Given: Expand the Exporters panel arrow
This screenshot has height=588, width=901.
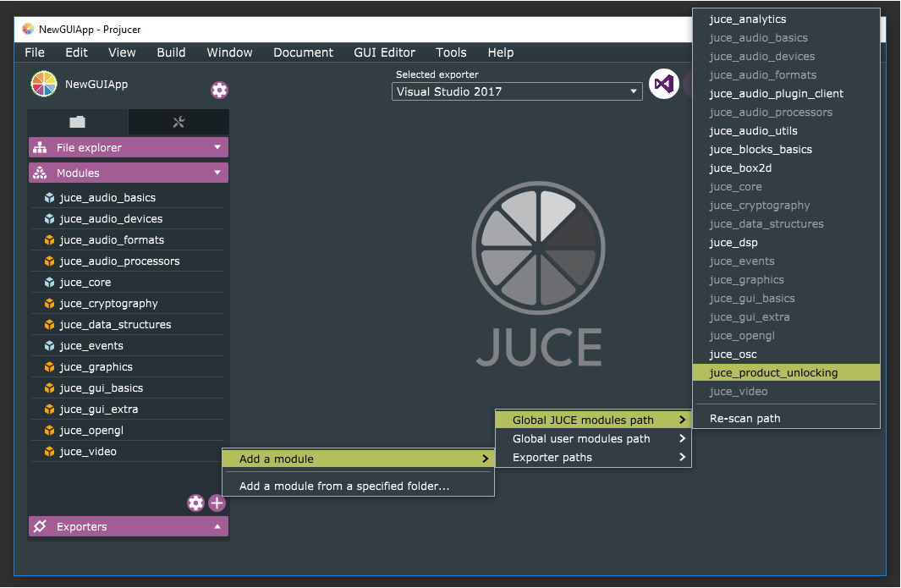Looking at the screenshot, I should pos(217,526).
